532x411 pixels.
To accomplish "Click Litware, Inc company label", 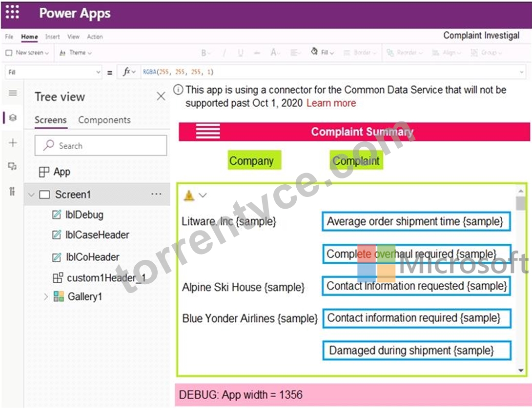I will (x=229, y=222).
